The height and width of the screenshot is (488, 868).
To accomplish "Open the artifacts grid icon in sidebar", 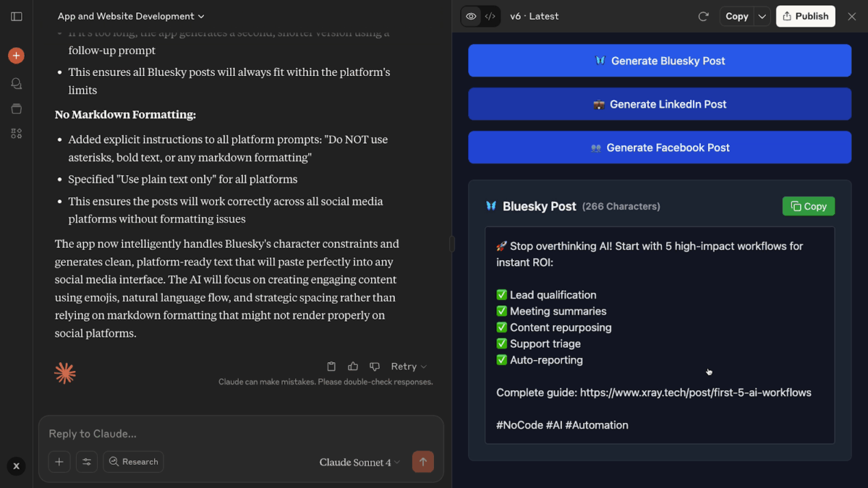I will click(x=17, y=134).
